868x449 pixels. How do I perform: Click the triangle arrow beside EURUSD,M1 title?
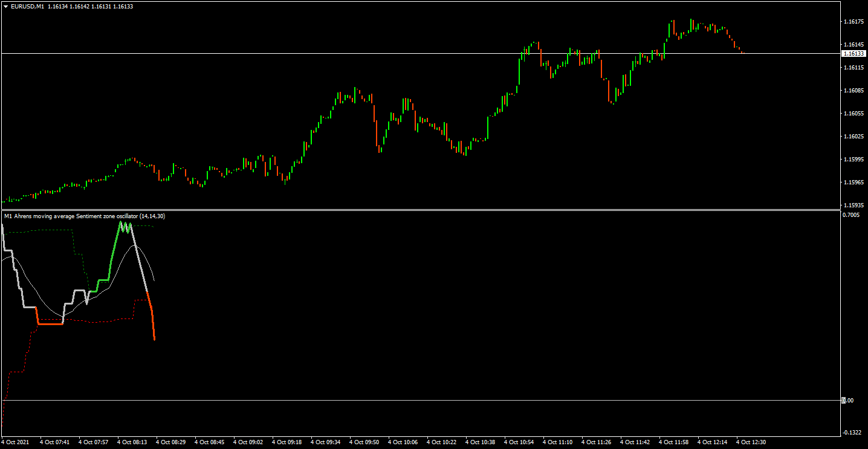point(5,6)
